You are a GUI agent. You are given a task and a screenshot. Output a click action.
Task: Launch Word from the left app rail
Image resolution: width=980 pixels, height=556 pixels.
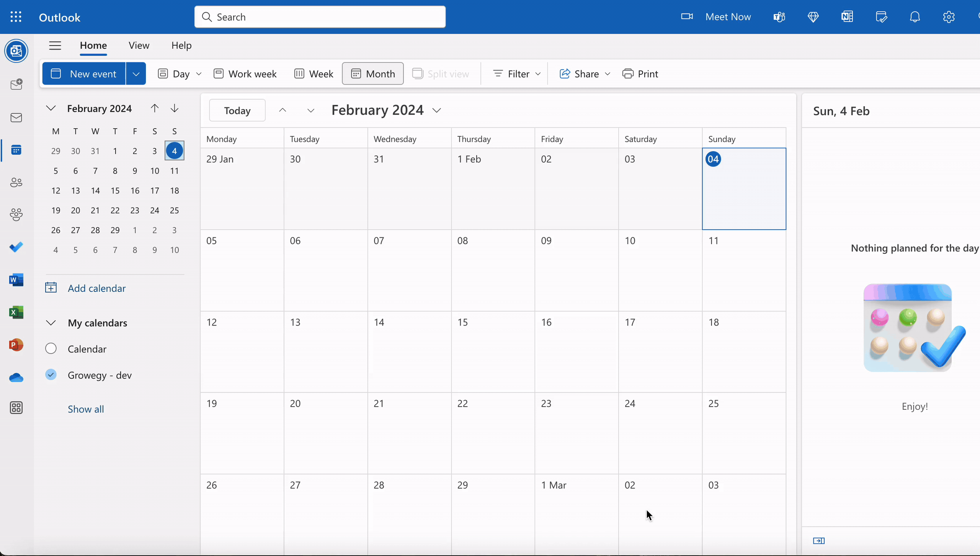point(16,280)
